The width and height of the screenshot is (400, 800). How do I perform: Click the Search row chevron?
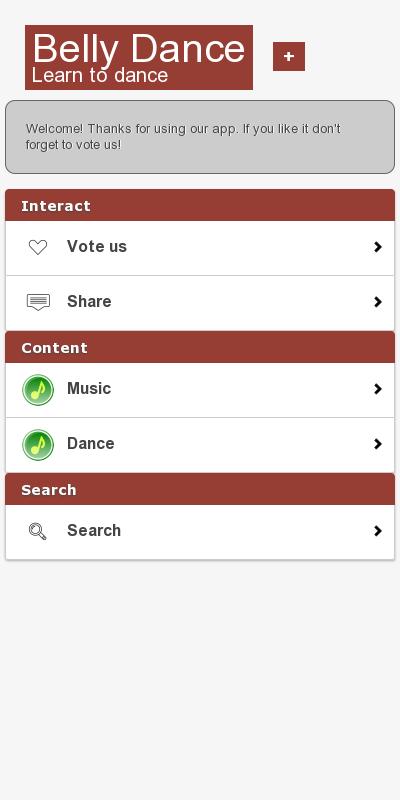[378, 531]
